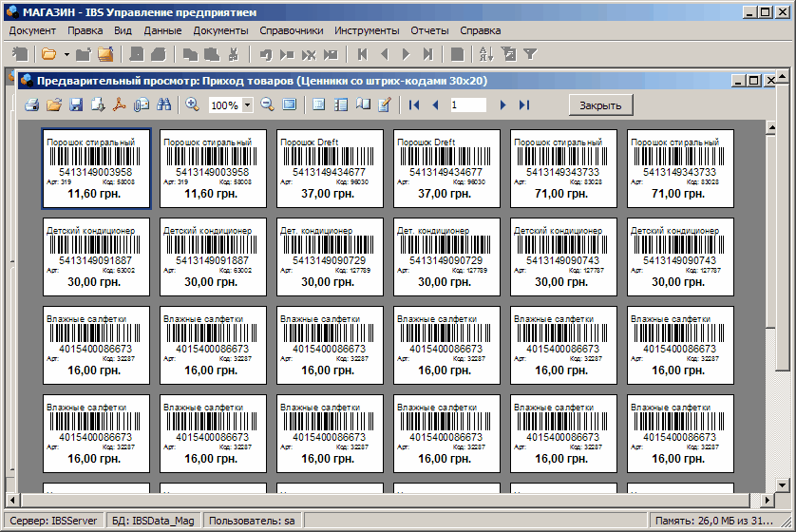Click the funnel filter icon in main toolbar
The height and width of the screenshot is (532, 796).
(x=530, y=54)
